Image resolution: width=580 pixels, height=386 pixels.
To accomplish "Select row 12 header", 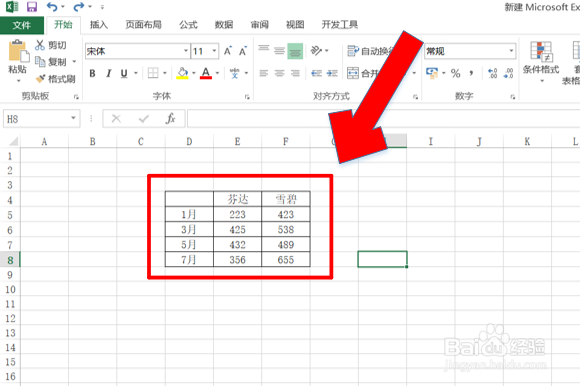I will pos(10,318).
